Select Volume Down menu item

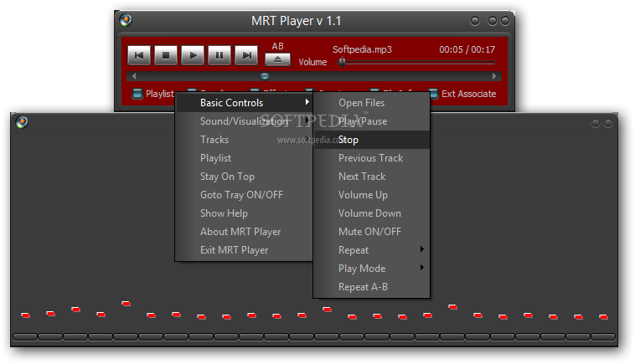[372, 213]
